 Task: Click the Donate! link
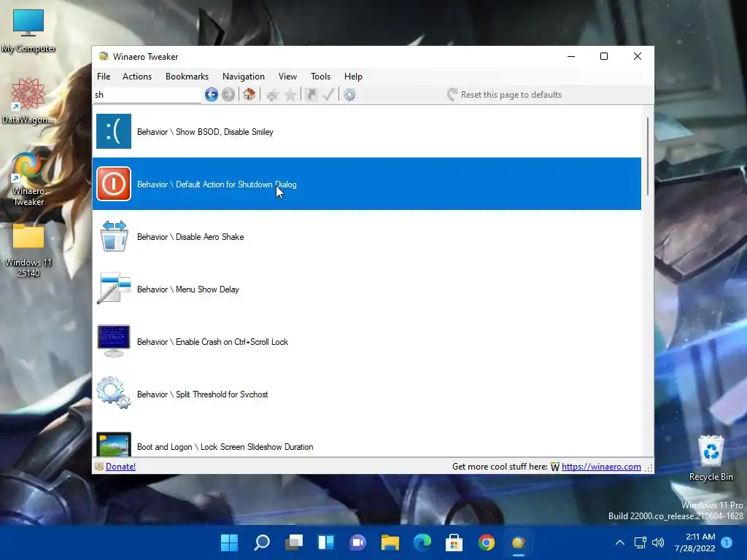(x=120, y=467)
